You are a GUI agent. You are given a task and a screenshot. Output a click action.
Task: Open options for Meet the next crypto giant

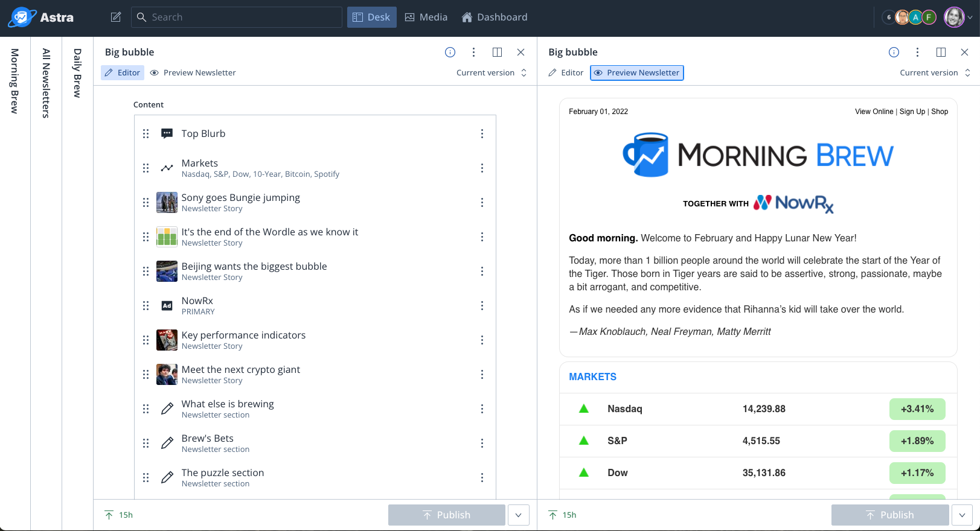pyautogui.click(x=482, y=374)
